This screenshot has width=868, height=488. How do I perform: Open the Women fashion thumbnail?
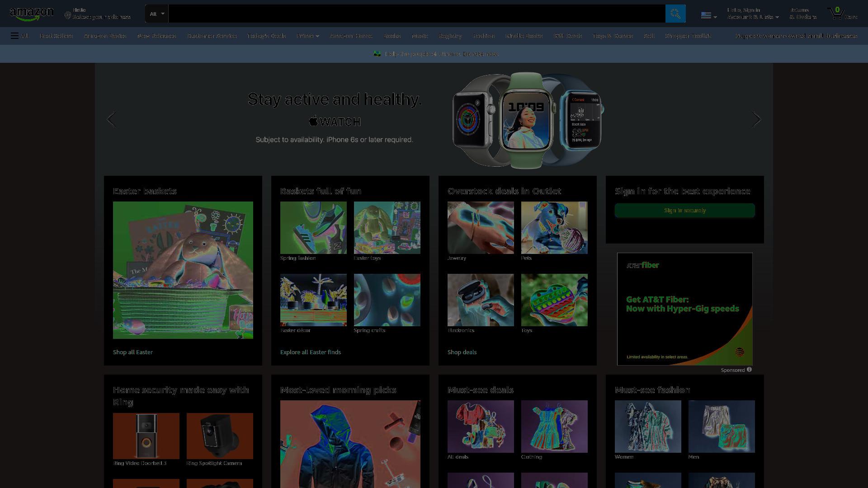pyautogui.click(x=648, y=427)
